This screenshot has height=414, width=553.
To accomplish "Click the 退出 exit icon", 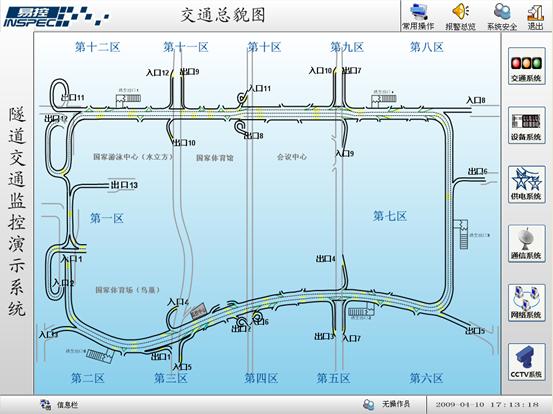I will (535, 16).
